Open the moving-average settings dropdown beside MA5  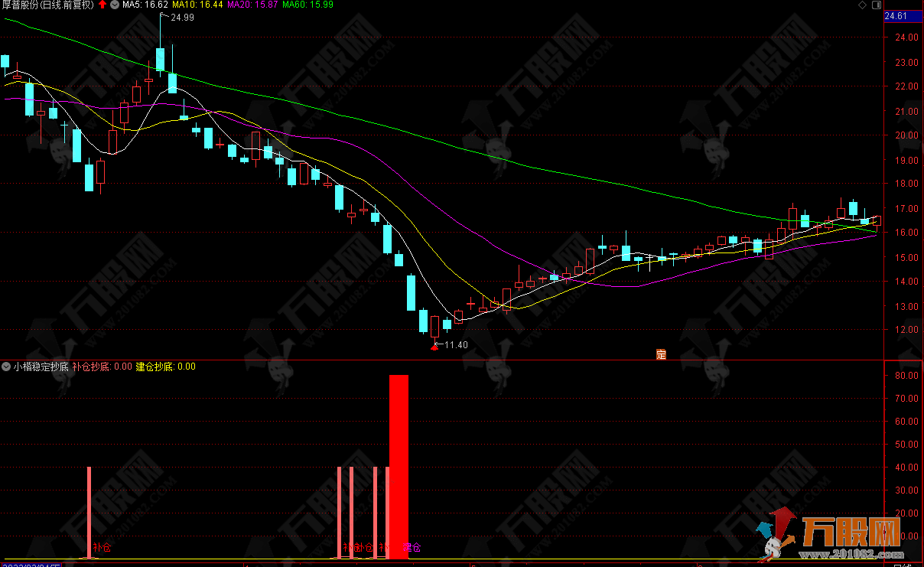(115, 5)
